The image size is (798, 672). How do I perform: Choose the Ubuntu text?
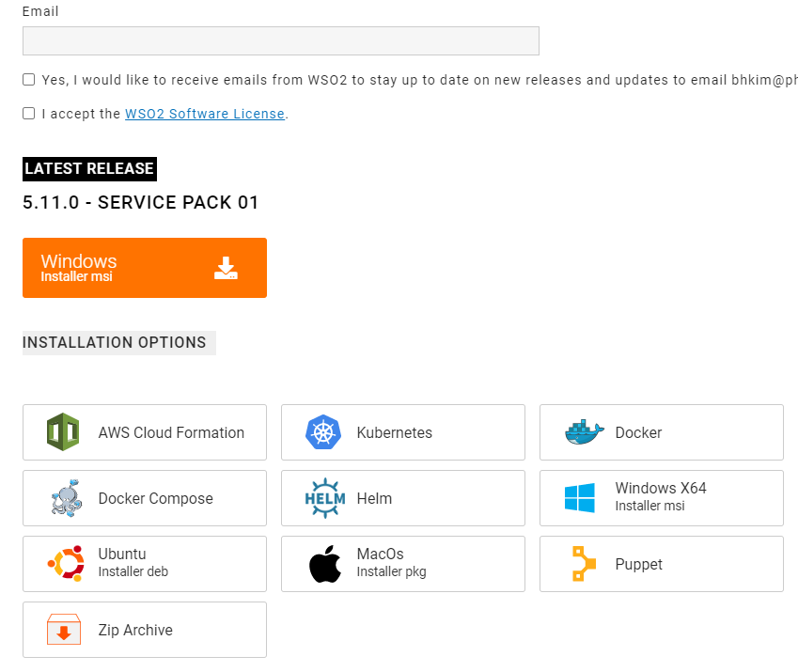[x=122, y=554]
